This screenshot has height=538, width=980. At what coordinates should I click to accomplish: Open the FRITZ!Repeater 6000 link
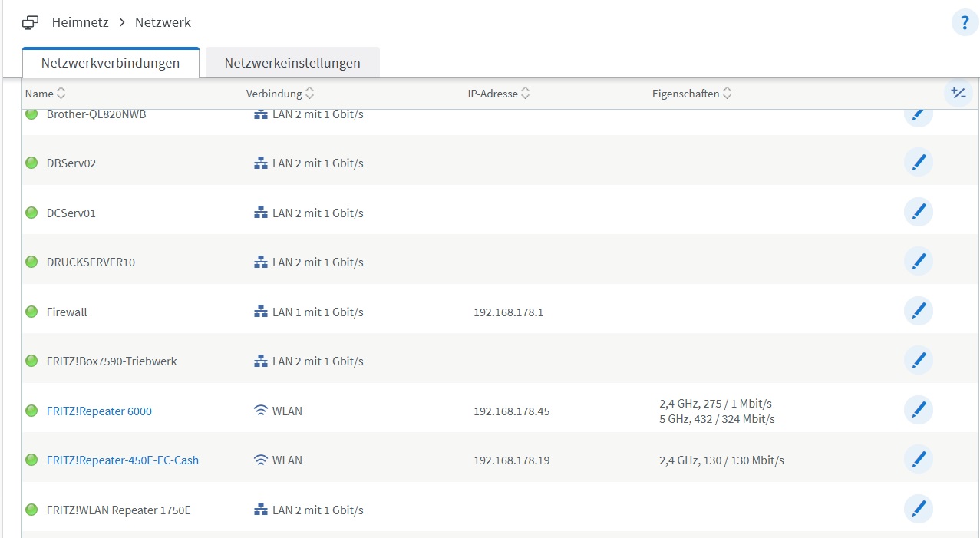click(x=99, y=411)
